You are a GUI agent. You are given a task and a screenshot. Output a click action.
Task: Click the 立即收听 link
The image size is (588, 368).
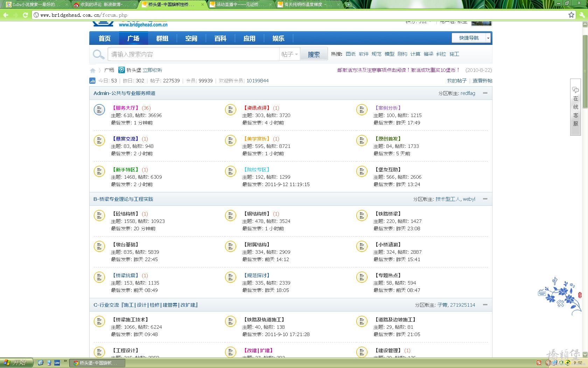pos(152,70)
